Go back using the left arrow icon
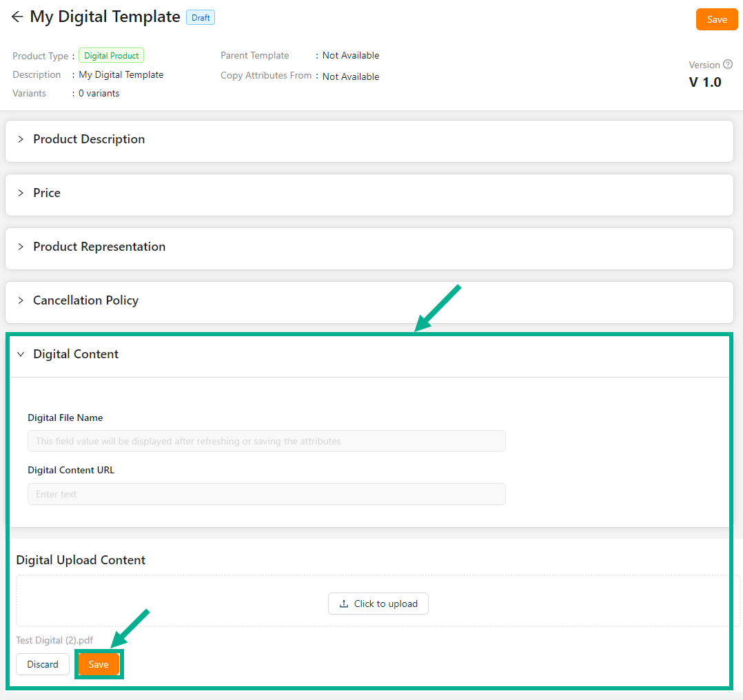743x700 pixels. pos(17,17)
